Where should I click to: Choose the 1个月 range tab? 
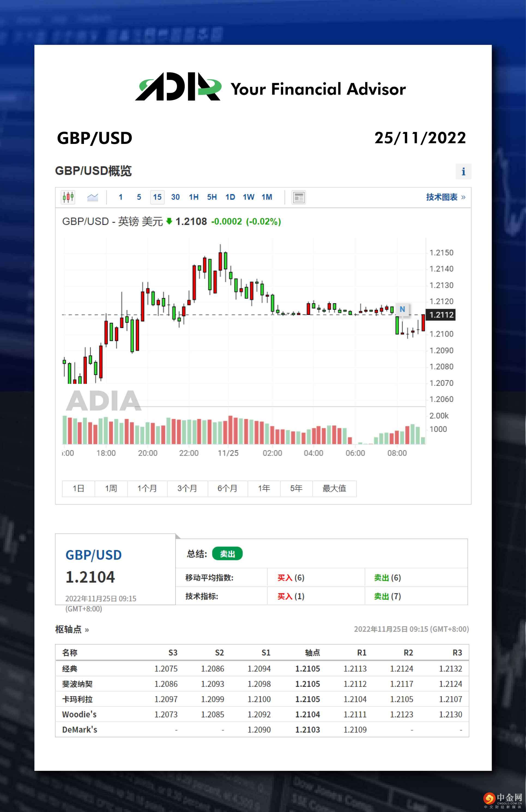tap(147, 488)
